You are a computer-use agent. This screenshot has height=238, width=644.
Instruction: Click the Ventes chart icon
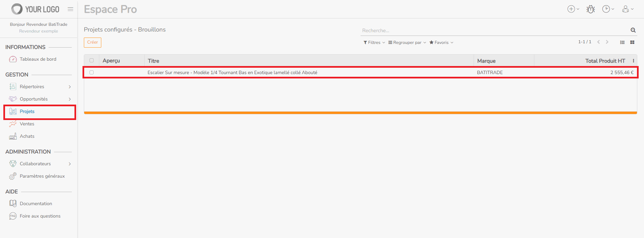coord(13,124)
